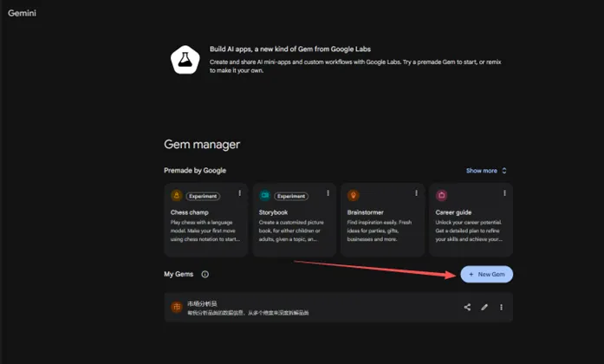The height and width of the screenshot is (364, 604).
Task: Create a New Gem
Action: (x=486, y=274)
